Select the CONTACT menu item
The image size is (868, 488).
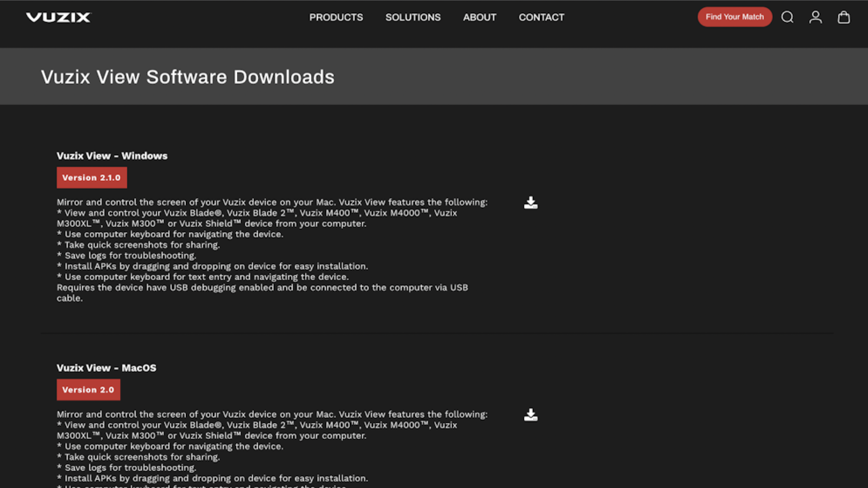pyautogui.click(x=541, y=17)
